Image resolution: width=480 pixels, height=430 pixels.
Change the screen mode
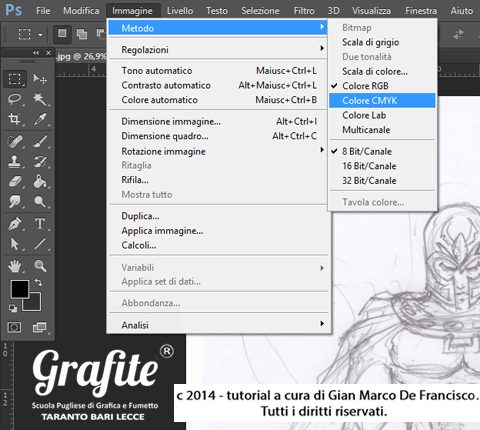40,327
